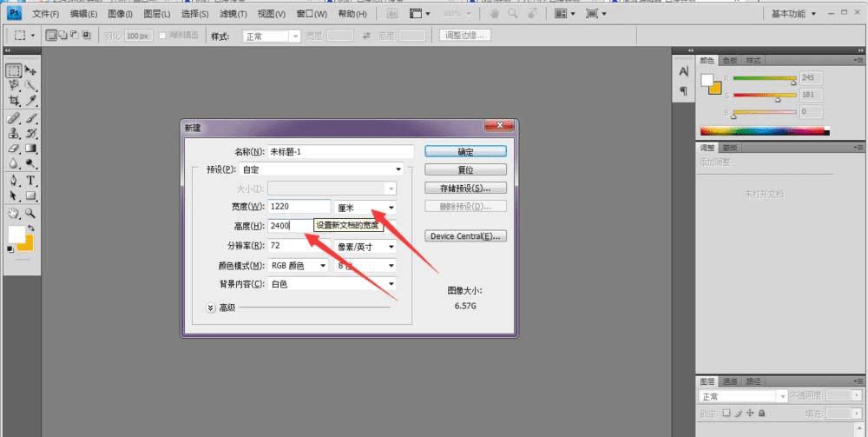This screenshot has width=868, height=437.
Task: Select the Magic Wand tool
Action: click(x=30, y=85)
